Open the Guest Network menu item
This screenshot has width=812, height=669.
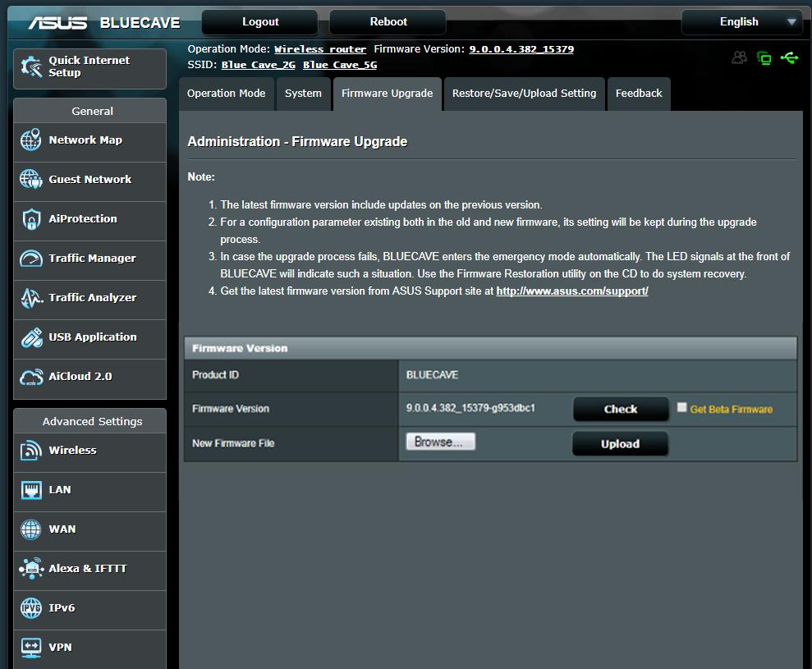pyautogui.click(x=90, y=180)
